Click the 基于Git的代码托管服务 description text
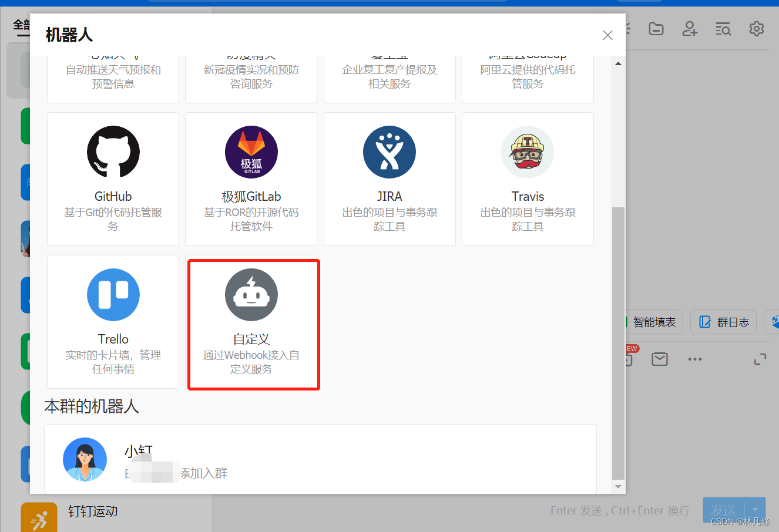The image size is (779, 532). click(x=113, y=219)
